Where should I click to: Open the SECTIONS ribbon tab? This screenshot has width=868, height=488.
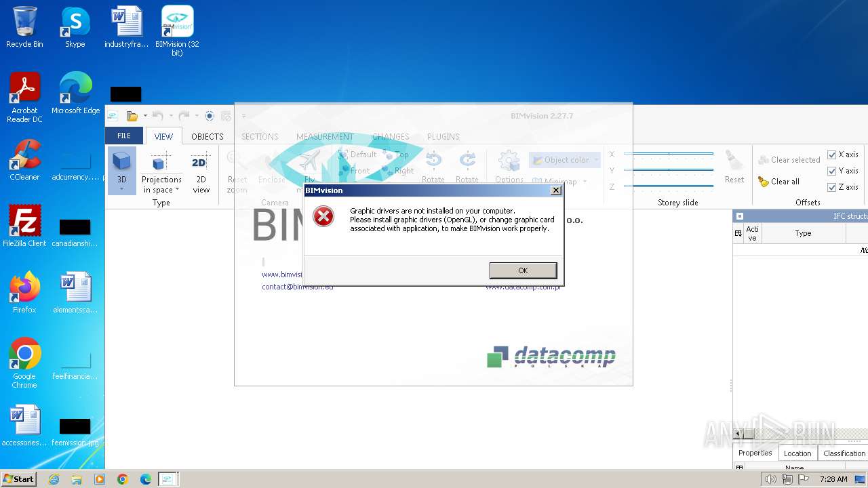tap(260, 136)
